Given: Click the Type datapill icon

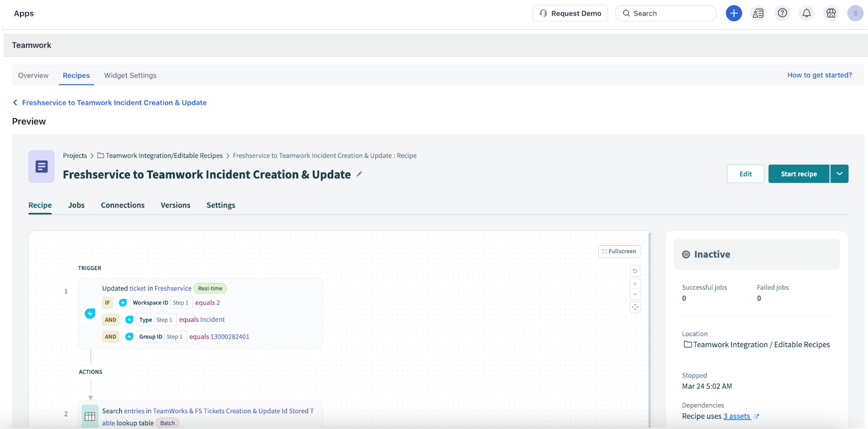Looking at the screenshot, I should point(129,320).
